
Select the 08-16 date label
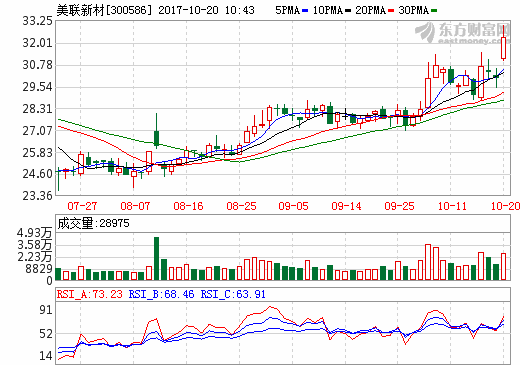[x=188, y=206]
